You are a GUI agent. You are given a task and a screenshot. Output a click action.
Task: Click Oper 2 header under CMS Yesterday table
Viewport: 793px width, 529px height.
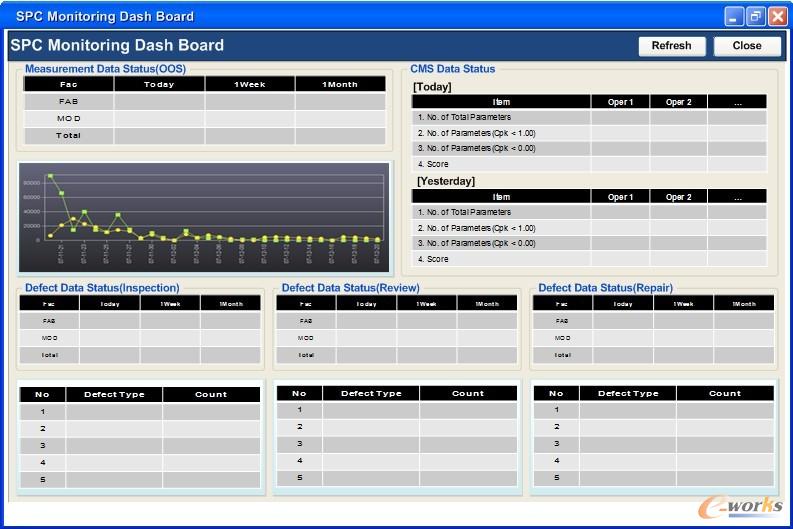(678, 197)
